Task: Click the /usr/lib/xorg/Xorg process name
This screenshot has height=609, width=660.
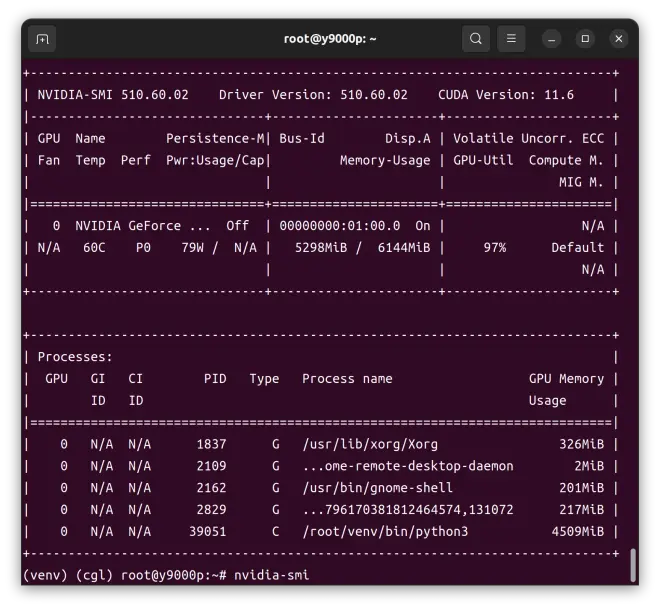Action: (x=370, y=444)
